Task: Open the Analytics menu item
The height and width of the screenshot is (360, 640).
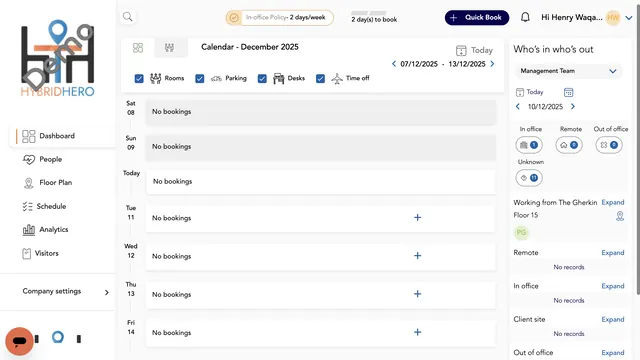Action: [x=45, y=230]
